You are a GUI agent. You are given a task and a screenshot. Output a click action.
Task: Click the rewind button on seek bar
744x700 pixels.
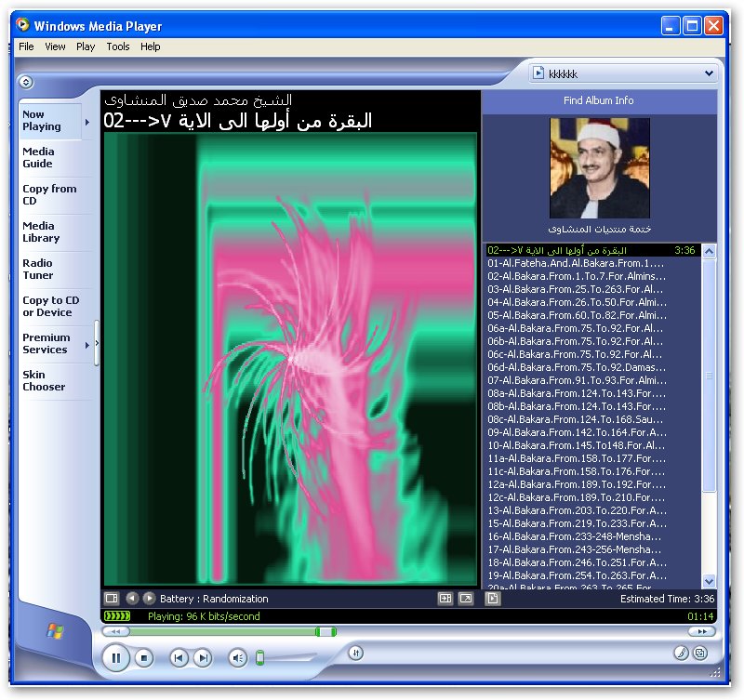coord(115,631)
